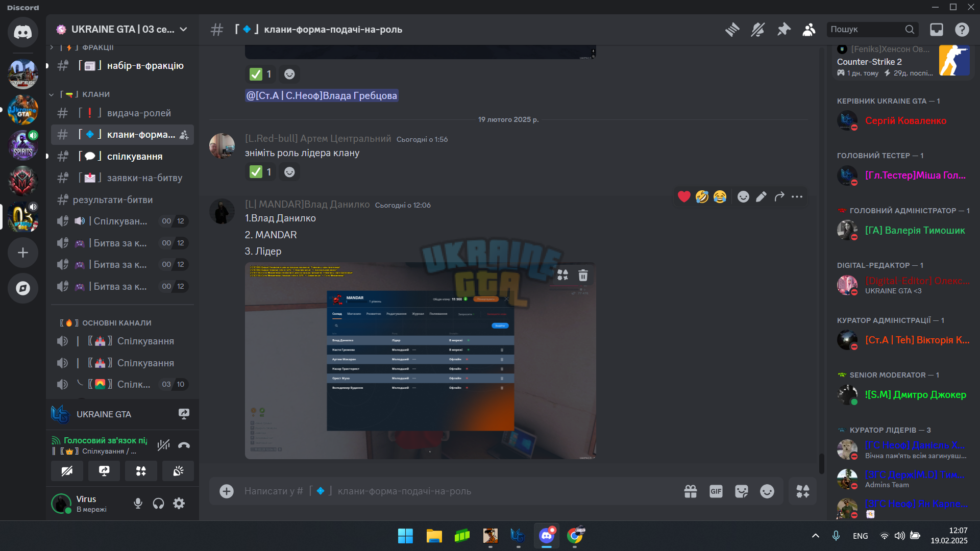Click the Влада Гребцова mention link
This screenshot has width=980, height=551.
(322, 96)
